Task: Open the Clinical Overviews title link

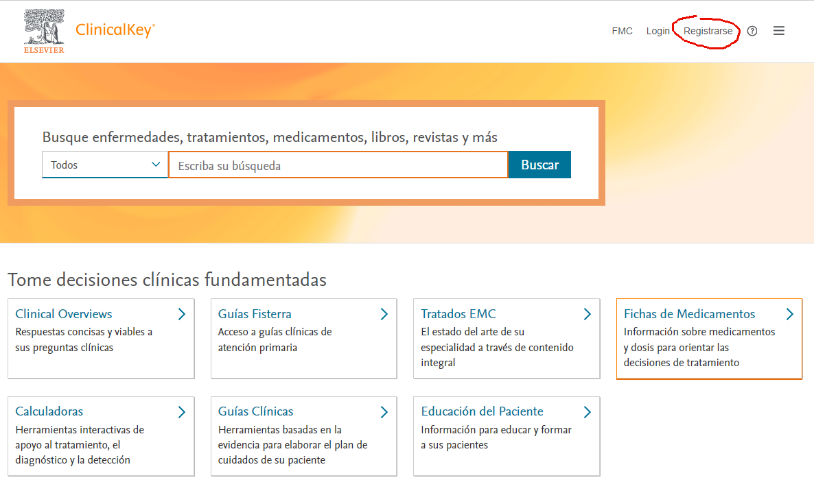Action: pyautogui.click(x=64, y=314)
